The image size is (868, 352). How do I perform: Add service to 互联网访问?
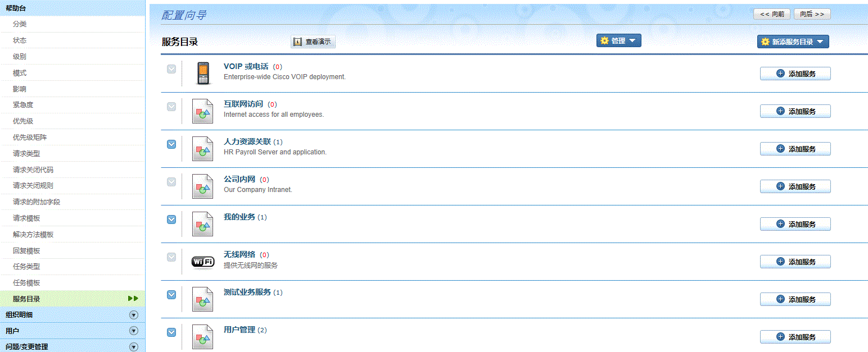click(795, 111)
